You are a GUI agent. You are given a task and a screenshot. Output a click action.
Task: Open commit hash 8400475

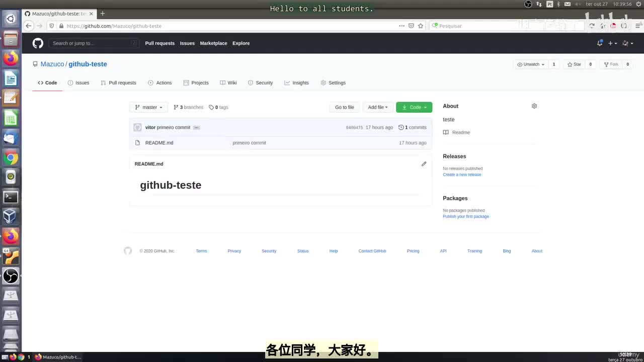(354, 128)
